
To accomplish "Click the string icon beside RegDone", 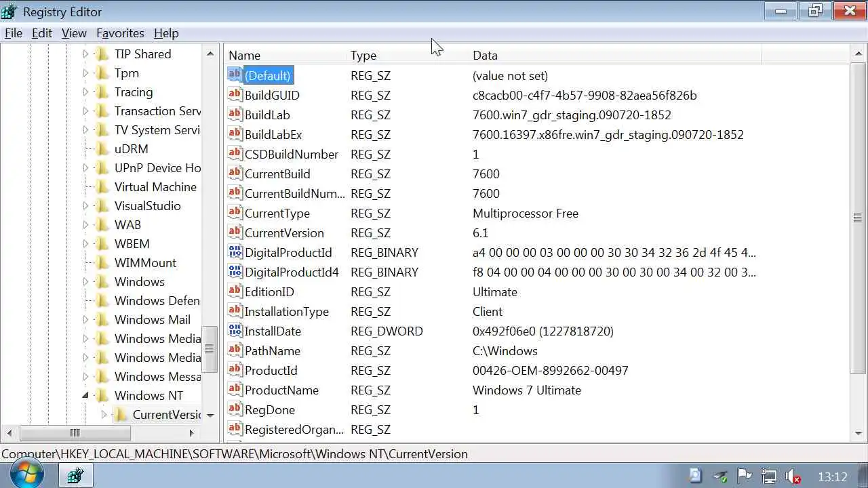I will tap(235, 409).
